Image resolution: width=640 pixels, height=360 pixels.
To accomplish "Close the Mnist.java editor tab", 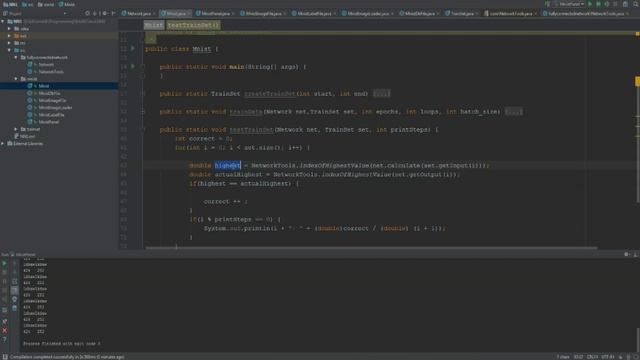I will coord(189,14).
